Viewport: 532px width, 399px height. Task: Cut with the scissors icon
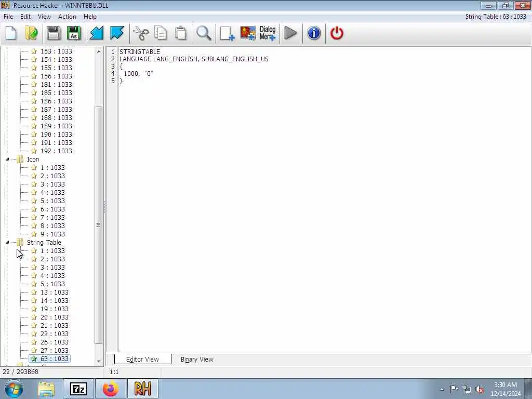click(140, 33)
